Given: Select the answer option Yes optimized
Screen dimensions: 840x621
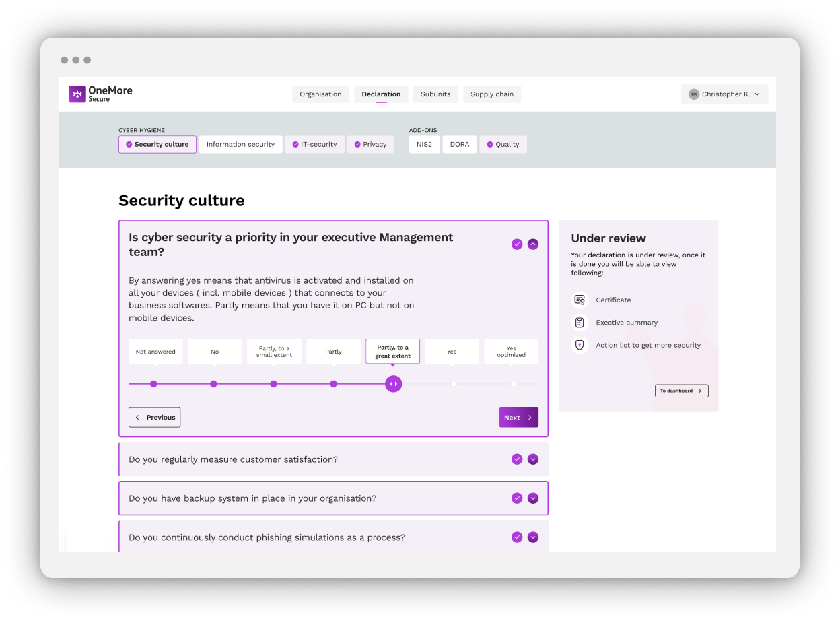Looking at the screenshot, I should tap(511, 351).
